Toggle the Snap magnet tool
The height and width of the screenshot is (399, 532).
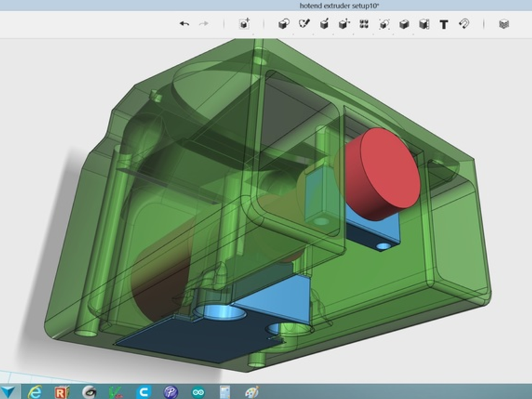tap(464, 24)
